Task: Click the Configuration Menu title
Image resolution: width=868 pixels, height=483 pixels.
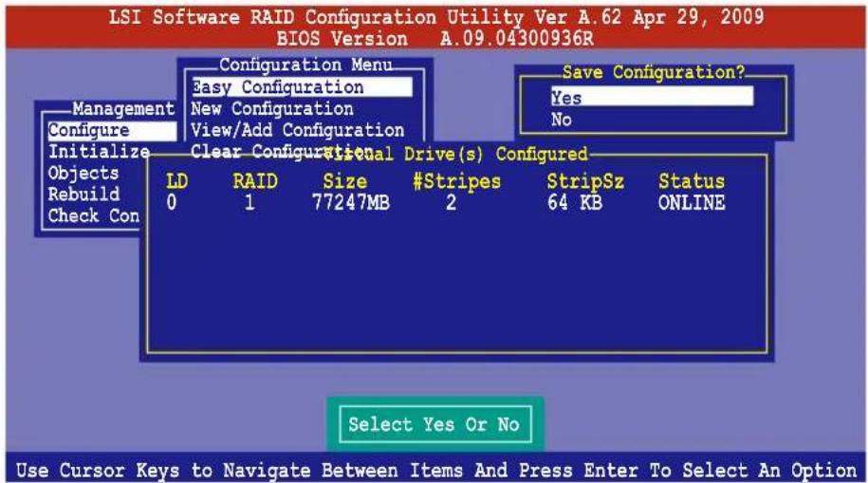Action: click(306, 65)
